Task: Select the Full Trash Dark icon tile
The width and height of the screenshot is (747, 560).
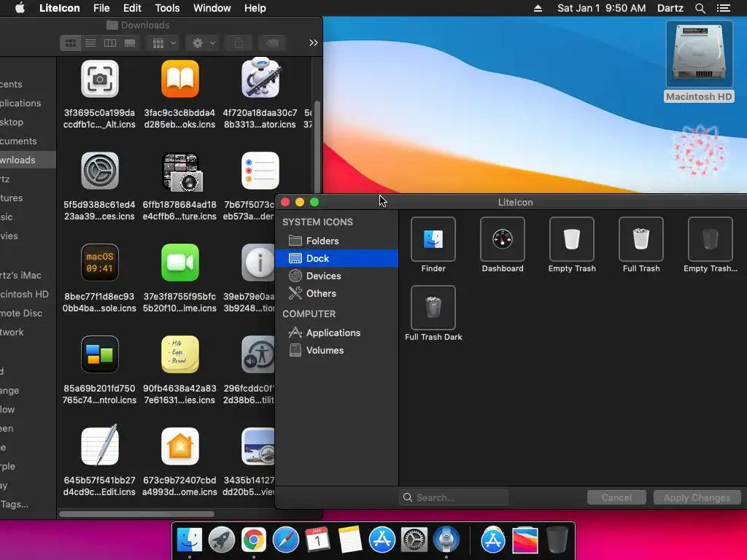Action: (433, 308)
